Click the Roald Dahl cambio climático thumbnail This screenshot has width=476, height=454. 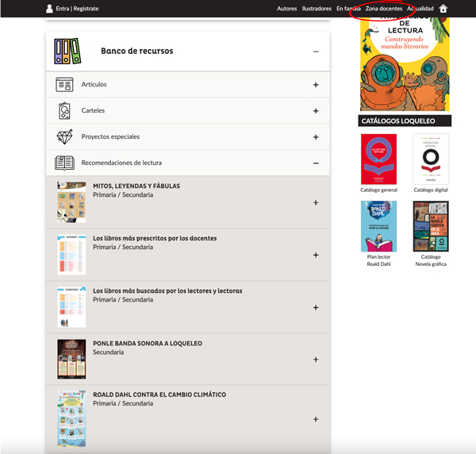(x=71, y=418)
